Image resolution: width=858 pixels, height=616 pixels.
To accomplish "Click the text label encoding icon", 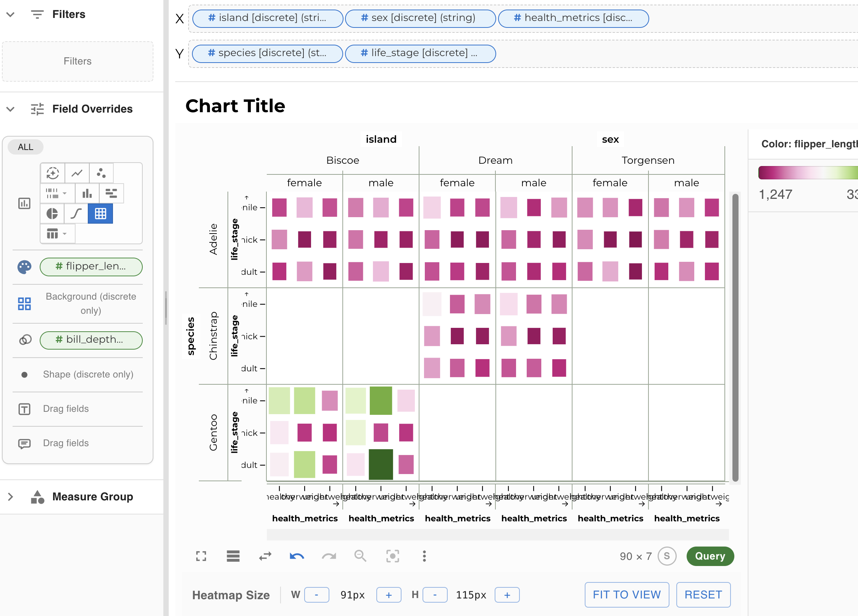I will [24, 409].
